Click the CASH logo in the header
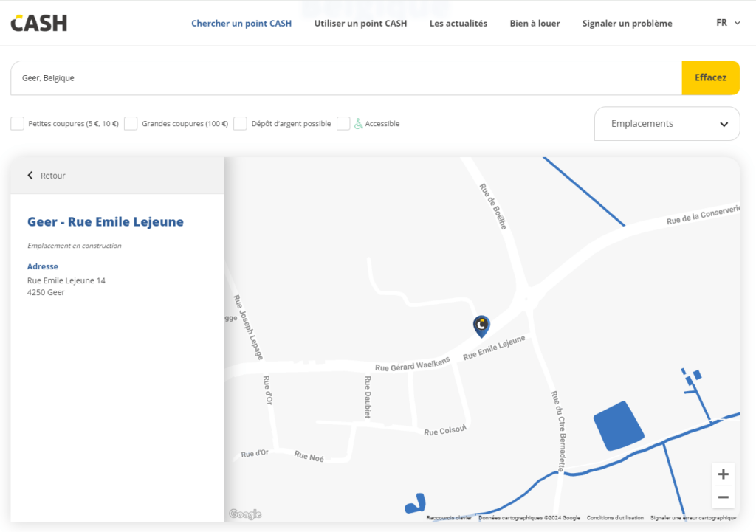This screenshot has width=756, height=532. click(x=38, y=23)
